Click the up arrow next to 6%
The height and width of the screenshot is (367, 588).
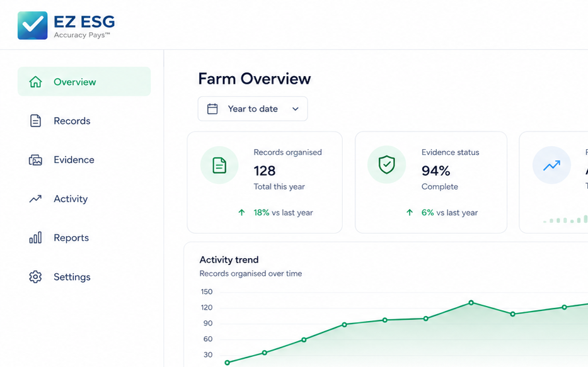tap(410, 213)
